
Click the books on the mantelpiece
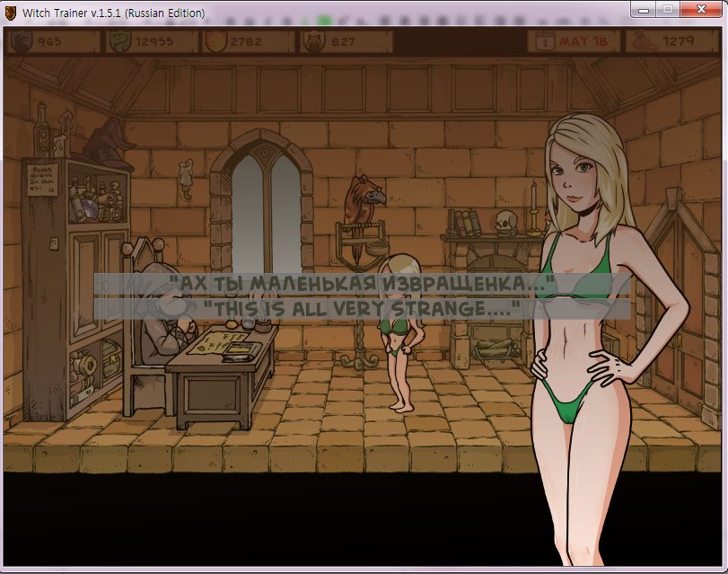(x=466, y=223)
